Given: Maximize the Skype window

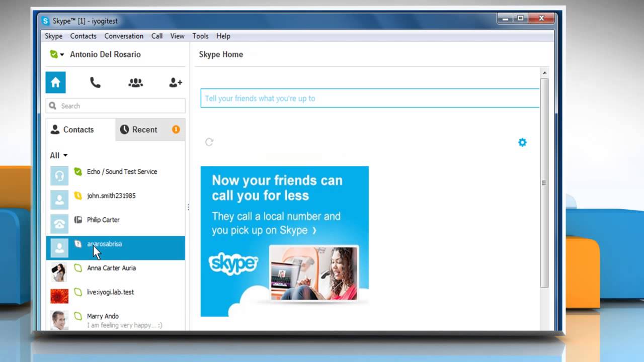Looking at the screenshot, I should click(521, 18).
